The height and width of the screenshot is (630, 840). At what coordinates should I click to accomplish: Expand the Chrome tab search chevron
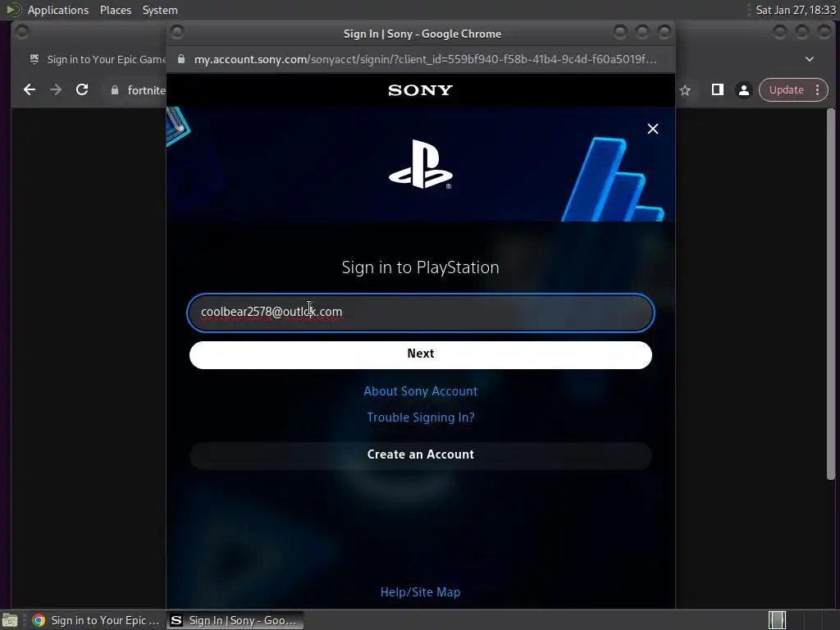point(810,59)
